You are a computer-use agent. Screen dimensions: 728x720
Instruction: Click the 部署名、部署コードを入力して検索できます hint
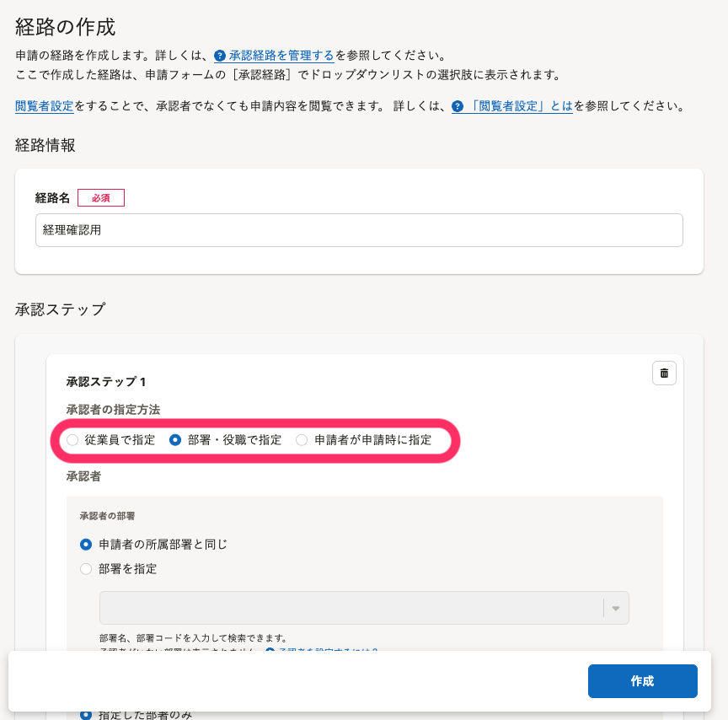(194, 638)
